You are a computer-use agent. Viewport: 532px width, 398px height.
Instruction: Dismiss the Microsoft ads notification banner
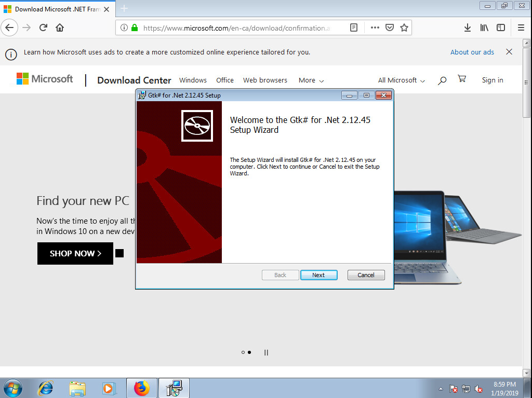click(509, 51)
